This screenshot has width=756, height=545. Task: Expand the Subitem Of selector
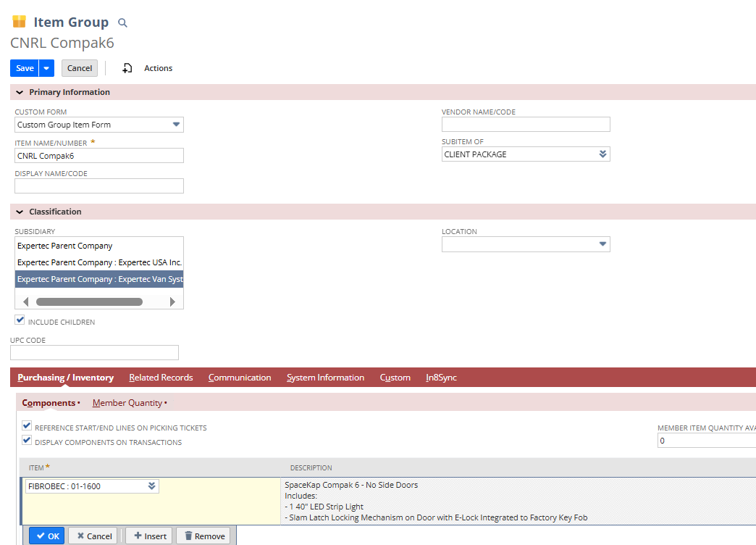coord(602,154)
